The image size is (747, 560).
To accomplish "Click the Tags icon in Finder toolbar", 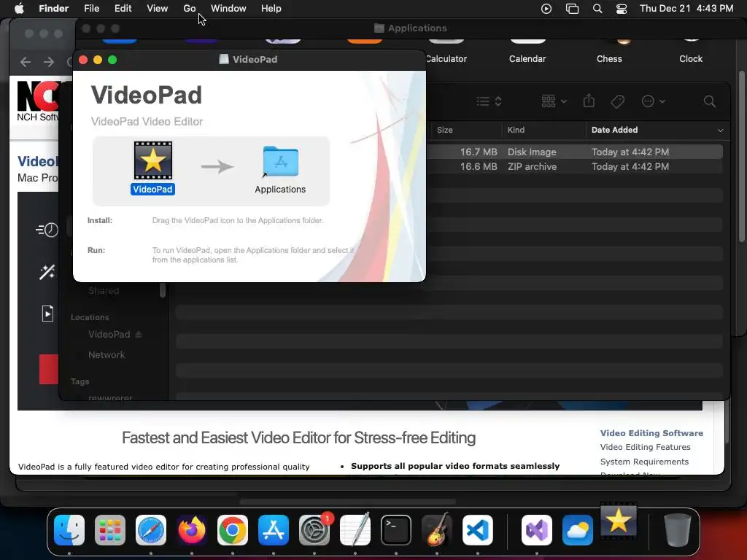I will click(617, 101).
